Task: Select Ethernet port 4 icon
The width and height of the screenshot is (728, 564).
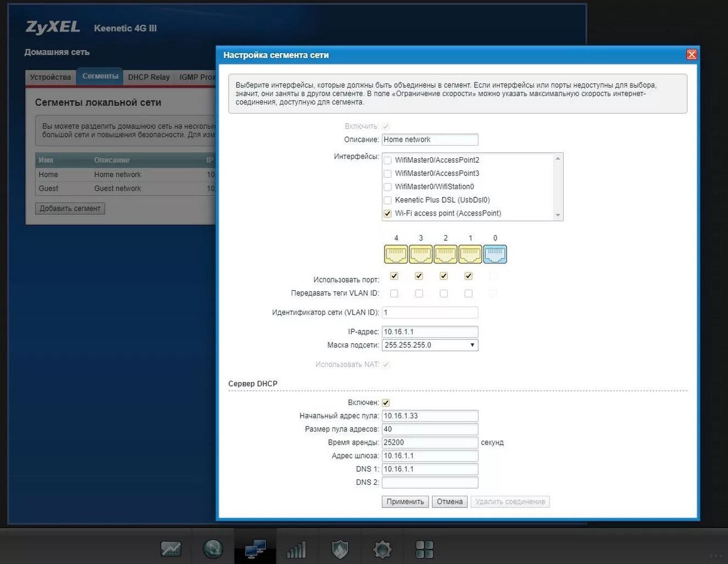Action: click(396, 255)
